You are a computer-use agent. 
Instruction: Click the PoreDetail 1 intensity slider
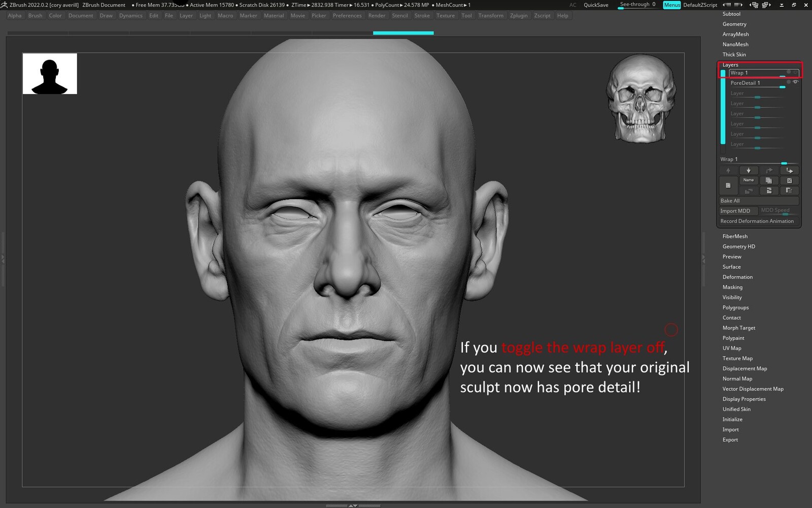[x=757, y=87]
